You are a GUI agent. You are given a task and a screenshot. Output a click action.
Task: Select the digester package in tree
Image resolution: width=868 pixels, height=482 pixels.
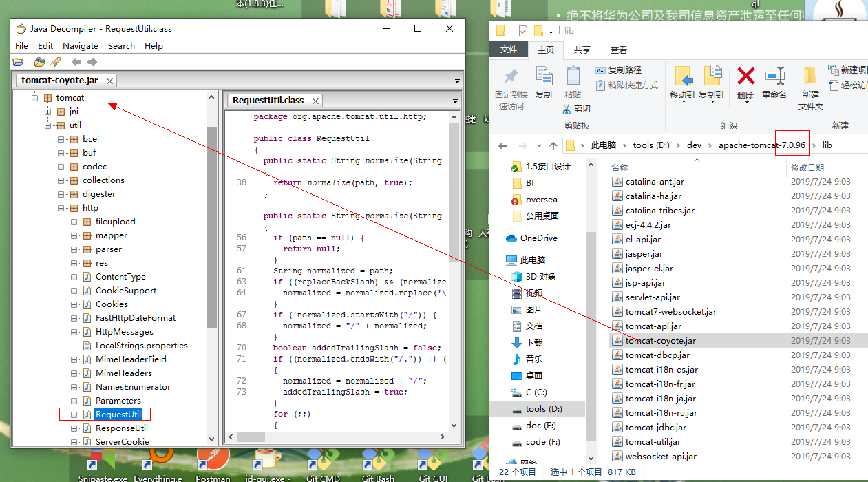(x=99, y=194)
